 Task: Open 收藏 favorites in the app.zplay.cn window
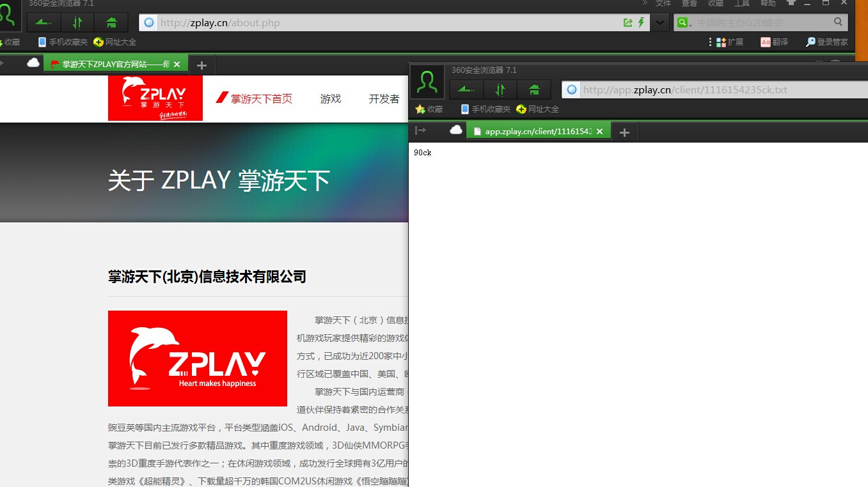pos(429,109)
